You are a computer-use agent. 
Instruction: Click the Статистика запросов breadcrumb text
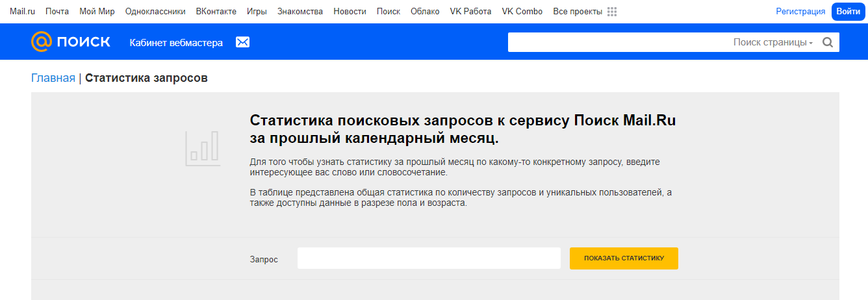146,78
